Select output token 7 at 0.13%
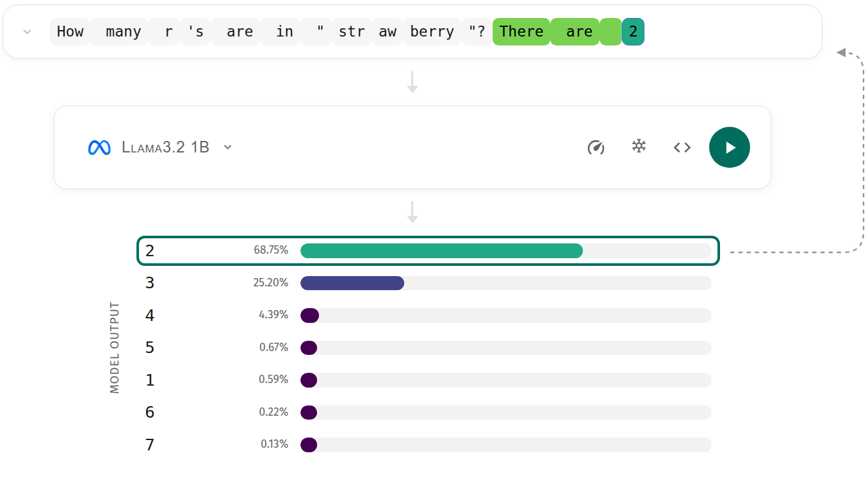 tap(427, 445)
